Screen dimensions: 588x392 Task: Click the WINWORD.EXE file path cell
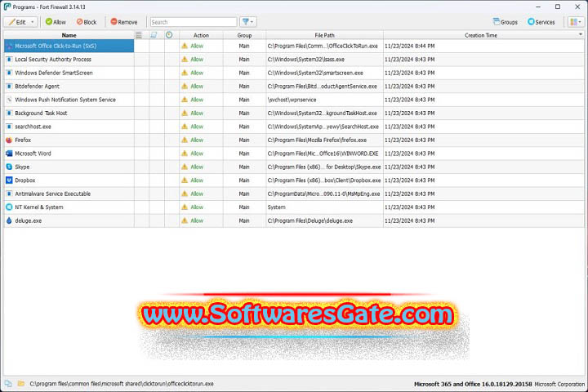(x=323, y=154)
